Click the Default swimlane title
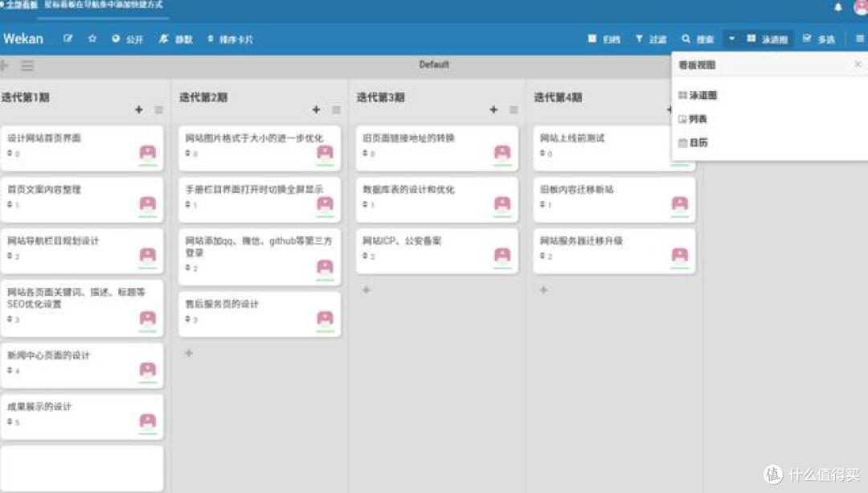868x493 pixels. 434,64
